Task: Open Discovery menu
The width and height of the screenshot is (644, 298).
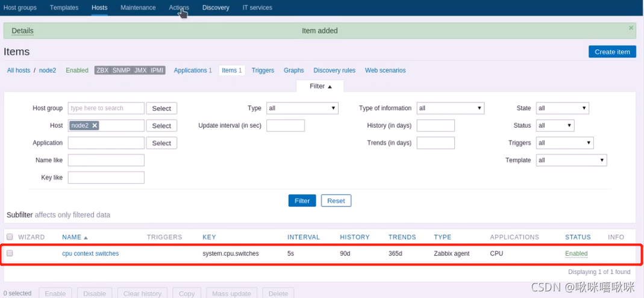Action: pos(216,7)
